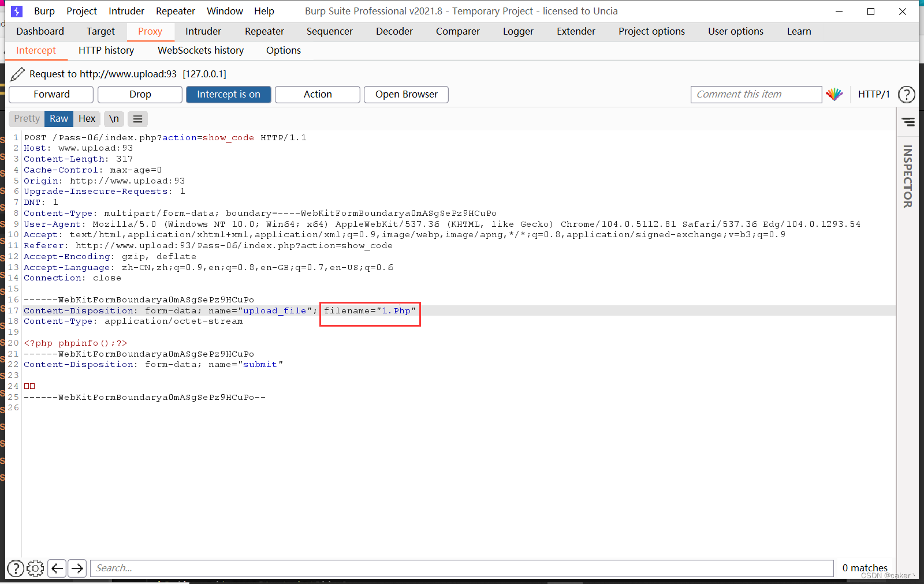The image size is (924, 584).
Task: Switch to the Dashboard tab
Action: coord(40,32)
